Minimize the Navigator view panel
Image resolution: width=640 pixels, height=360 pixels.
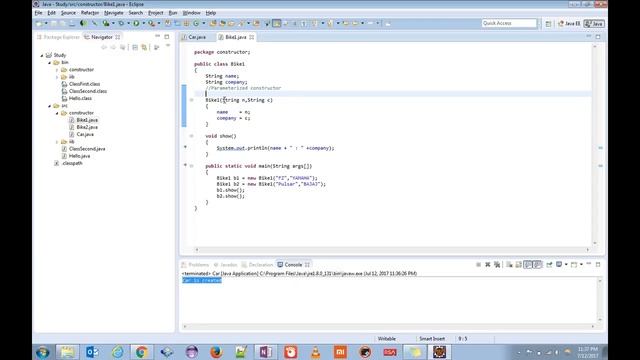pyautogui.click(x=158, y=36)
